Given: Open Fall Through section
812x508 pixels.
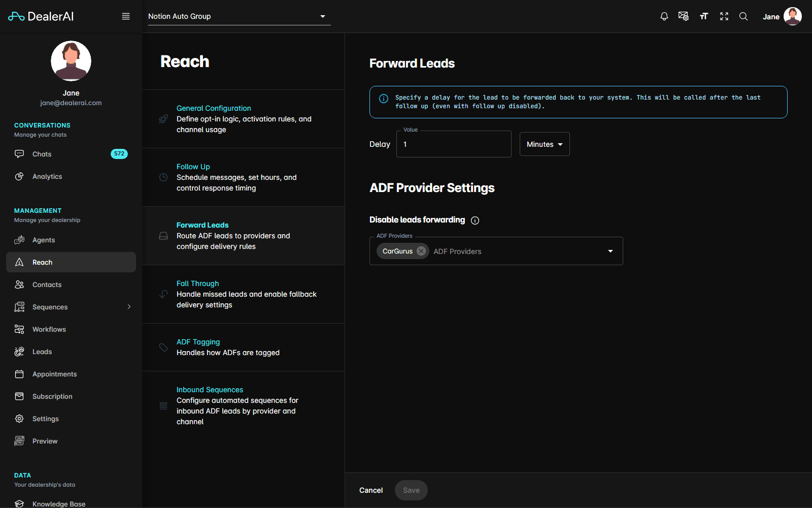Looking at the screenshot, I should pyautogui.click(x=244, y=294).
